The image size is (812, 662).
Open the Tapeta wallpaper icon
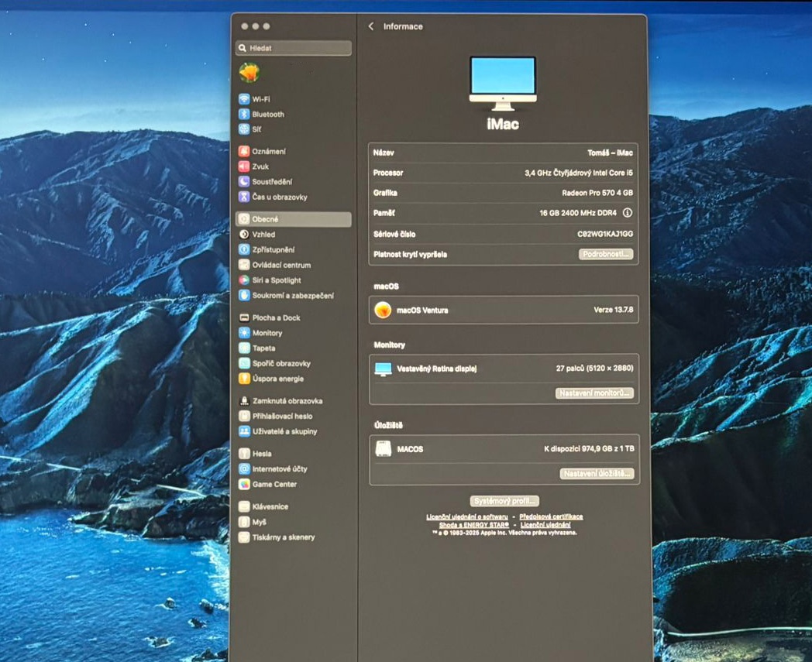click(244, 348)
